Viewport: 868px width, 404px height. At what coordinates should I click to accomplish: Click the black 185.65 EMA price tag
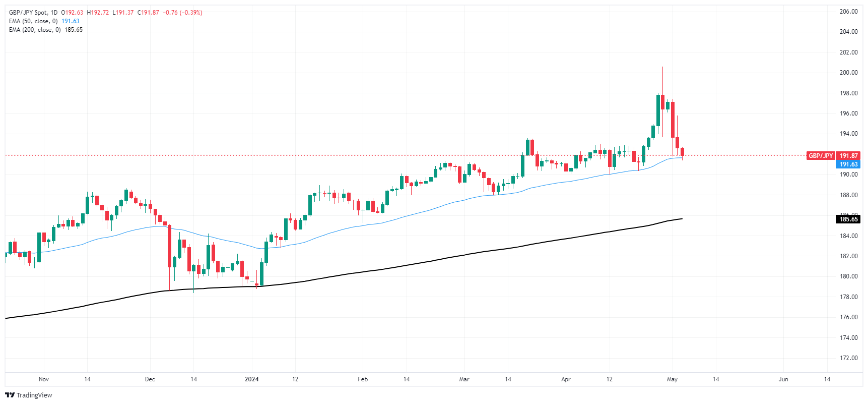848,219
